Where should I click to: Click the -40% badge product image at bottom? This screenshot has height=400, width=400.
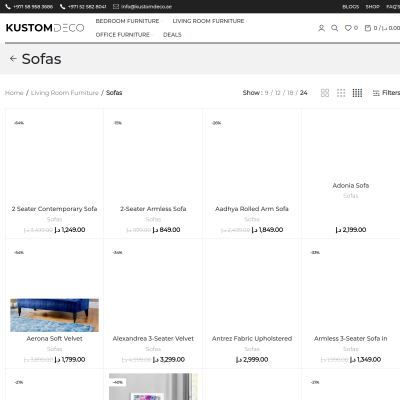153,387
